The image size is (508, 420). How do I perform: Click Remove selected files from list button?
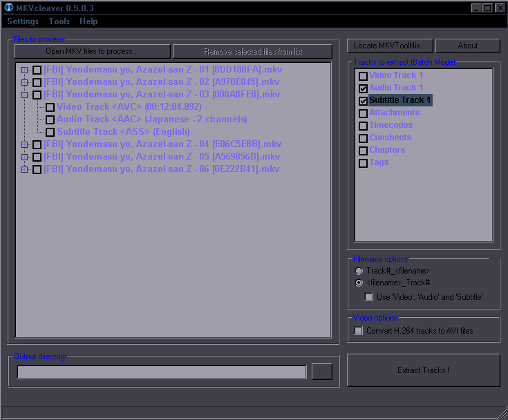[253, 51]
